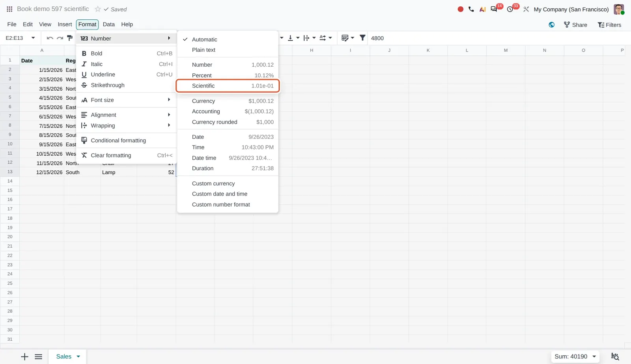Click the find and replace magnifier icon
Image resolution: width=631 pixels, height=364 pixels.
pyautogui.click(x=615, y=357)
